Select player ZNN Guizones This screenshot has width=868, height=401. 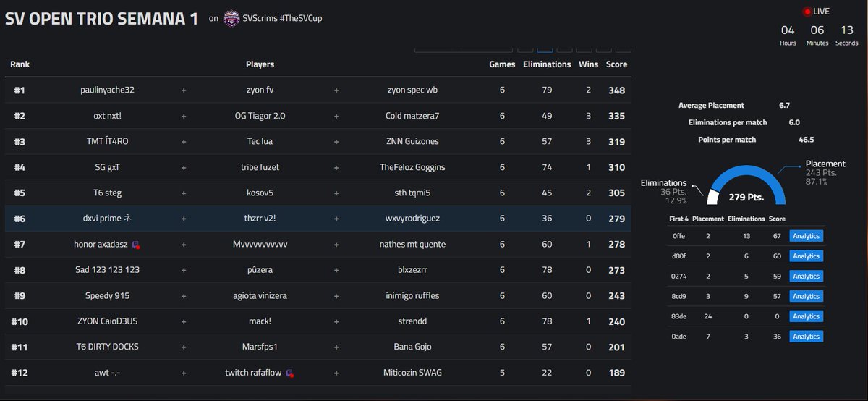[412, 142]
